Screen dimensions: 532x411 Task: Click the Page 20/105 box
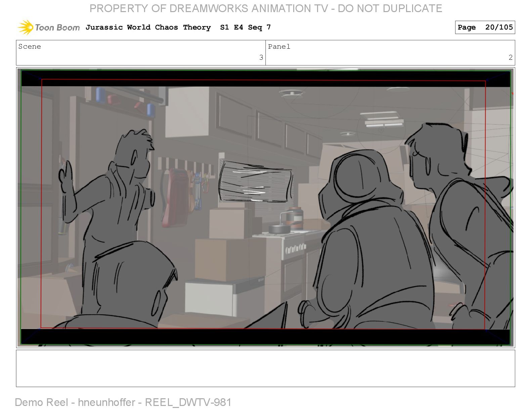pyautogui.click(x=485, y=28)
